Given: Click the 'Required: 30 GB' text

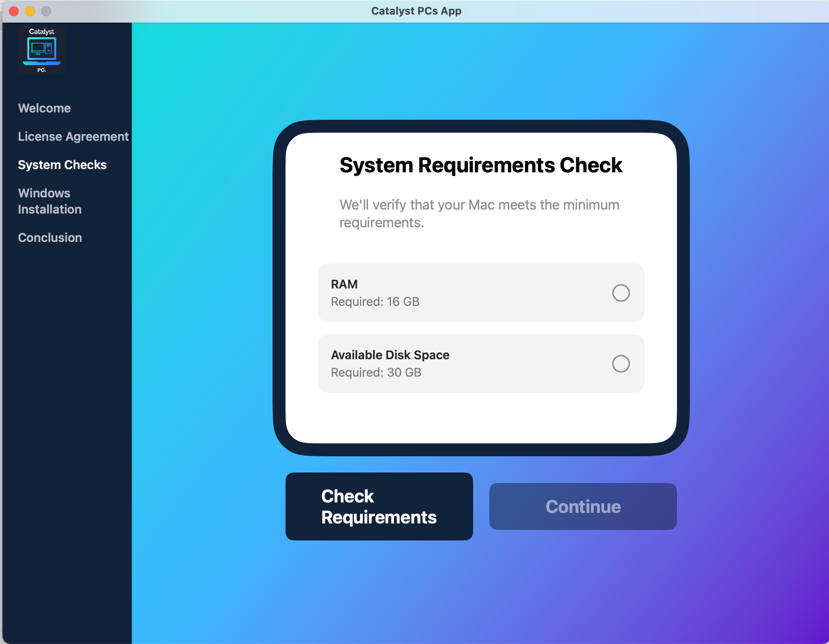Looking at the screenshot, I should pos(376,373).
